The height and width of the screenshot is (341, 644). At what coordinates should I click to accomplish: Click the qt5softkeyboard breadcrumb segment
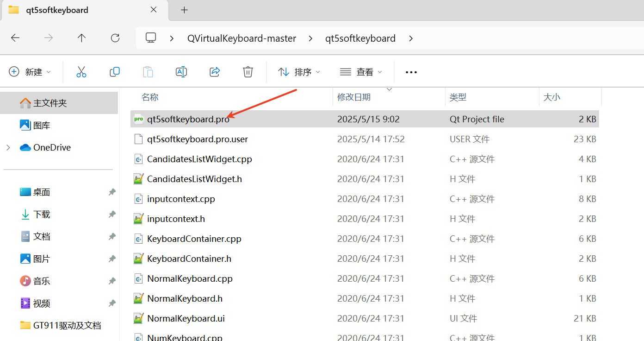[x=360, y=38]
